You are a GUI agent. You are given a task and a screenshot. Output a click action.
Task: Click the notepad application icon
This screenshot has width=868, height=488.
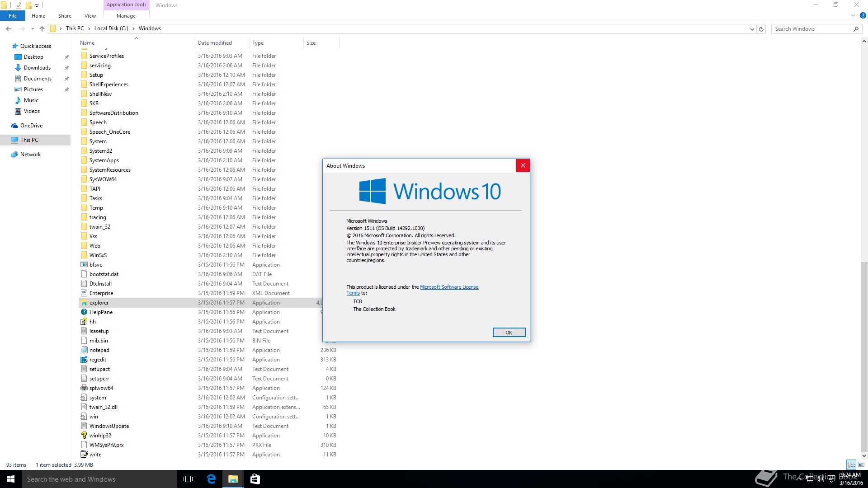click(84, 350)
